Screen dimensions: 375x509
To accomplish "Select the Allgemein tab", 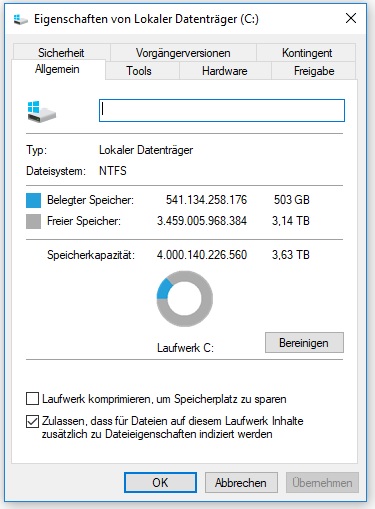I will click(58, 69).
